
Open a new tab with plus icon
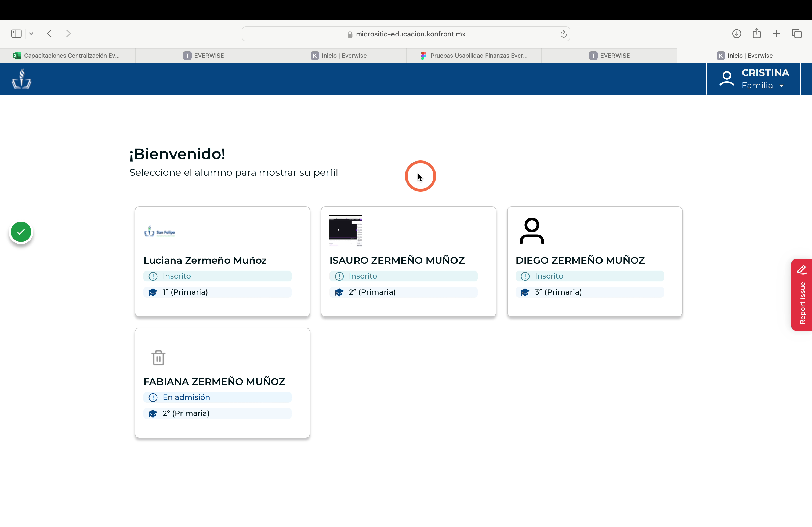pyautogui.click(x=777, y=33)
